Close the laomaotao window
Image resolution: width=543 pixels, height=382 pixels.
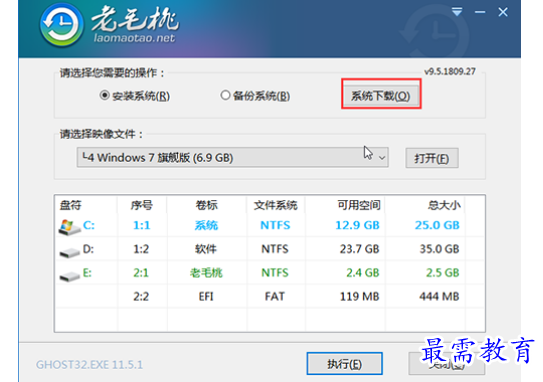[x=503, y=12]
